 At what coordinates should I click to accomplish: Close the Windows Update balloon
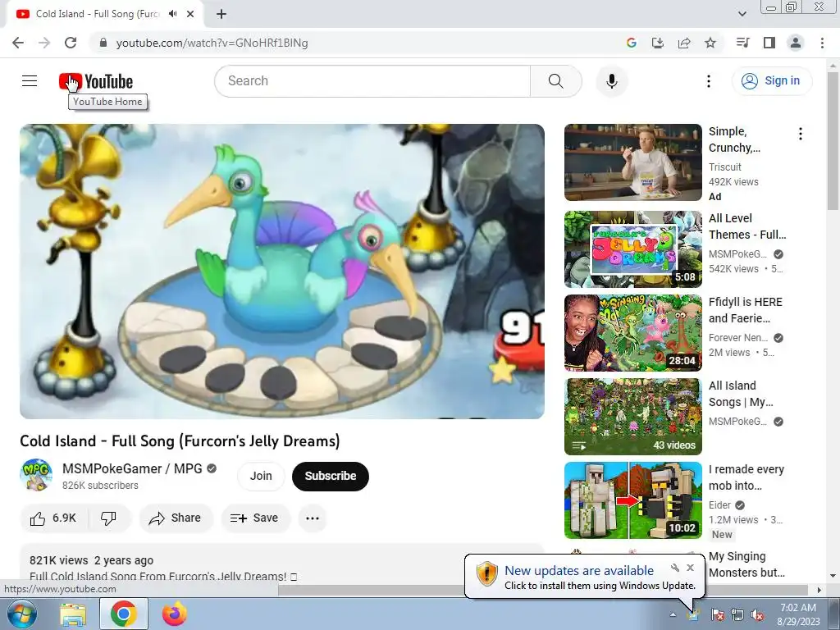tap(690, 568)
